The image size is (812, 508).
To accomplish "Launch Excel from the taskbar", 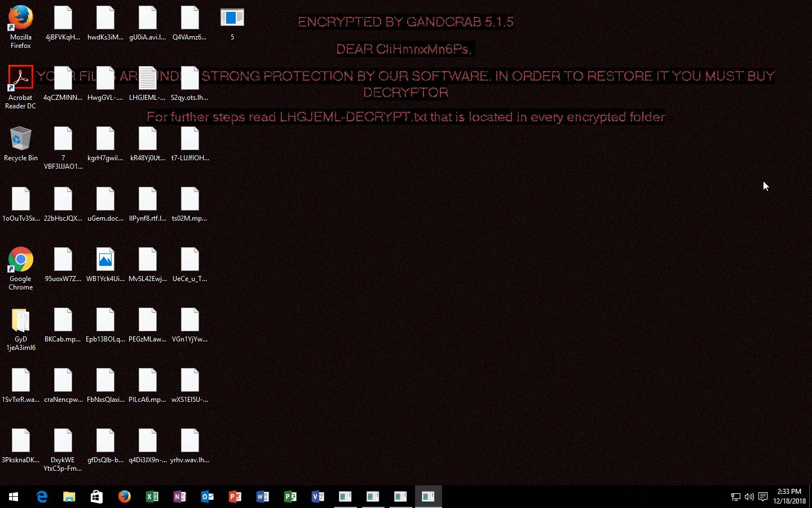I will click(152, 497).
